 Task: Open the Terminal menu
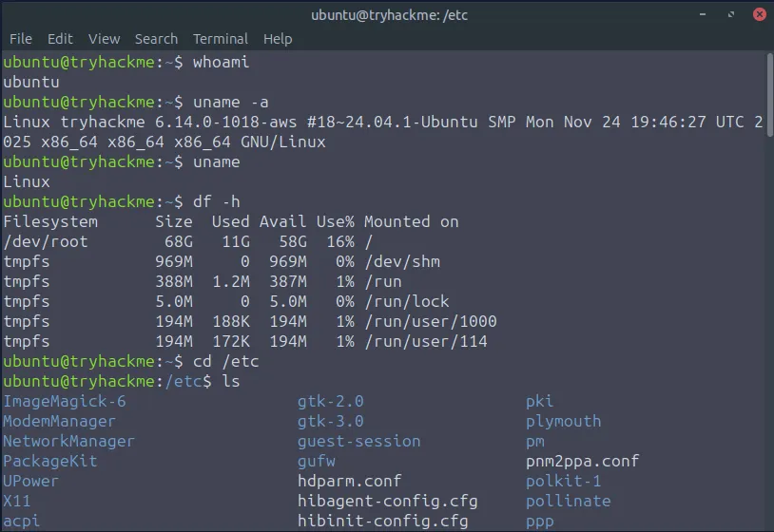click(x=220, y=39)
